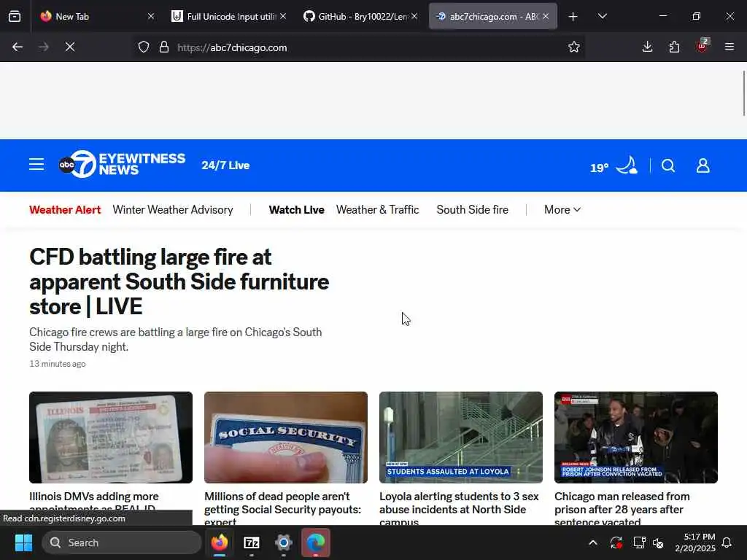This screenshot has height=560, width=747.
Task: Open Robert Johnson released thumbnail
Action: pyautogui.click(x=636, y=437)
